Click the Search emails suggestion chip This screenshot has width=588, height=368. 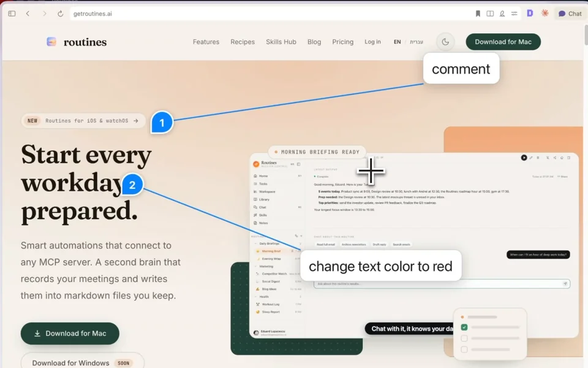pos(401,245)
